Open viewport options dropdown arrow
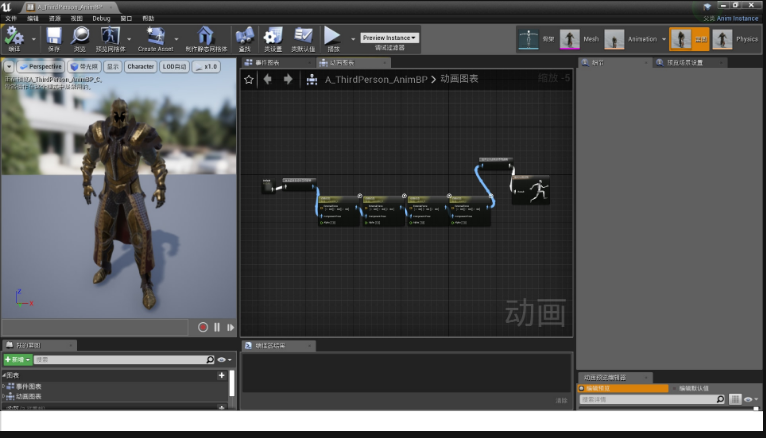766x438 pixels. (9, 66)
